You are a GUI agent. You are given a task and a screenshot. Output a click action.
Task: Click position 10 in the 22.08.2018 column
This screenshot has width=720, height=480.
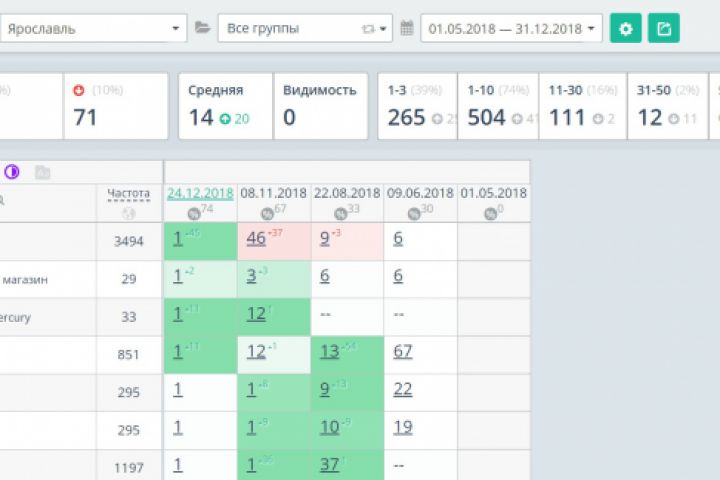click(x=329, y=428)
